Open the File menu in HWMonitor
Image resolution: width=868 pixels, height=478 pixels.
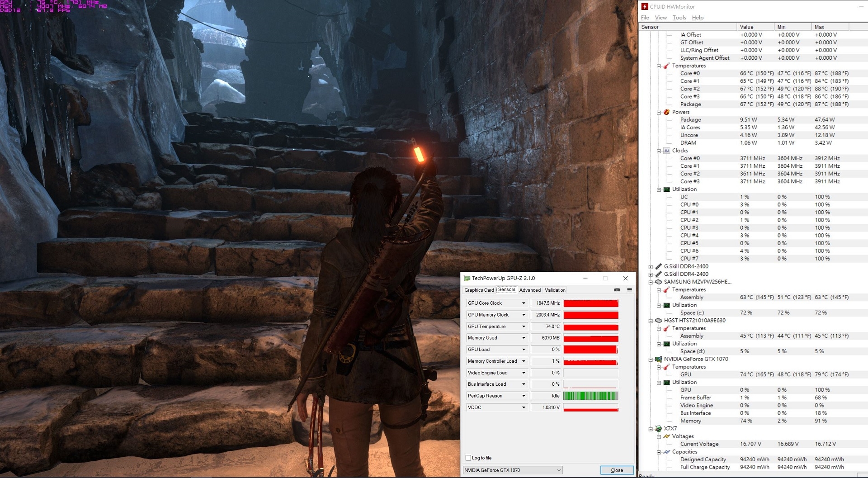pos(645,18)
